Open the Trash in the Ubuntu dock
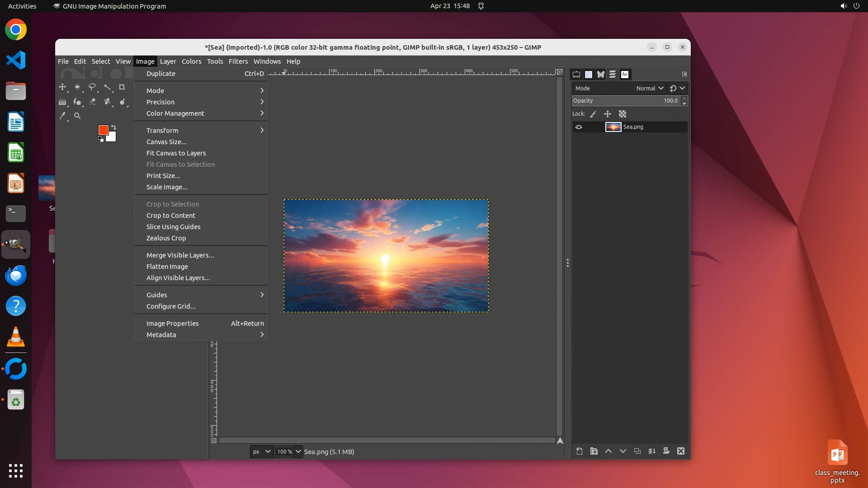The image size is (868, 488). point(16,400)
